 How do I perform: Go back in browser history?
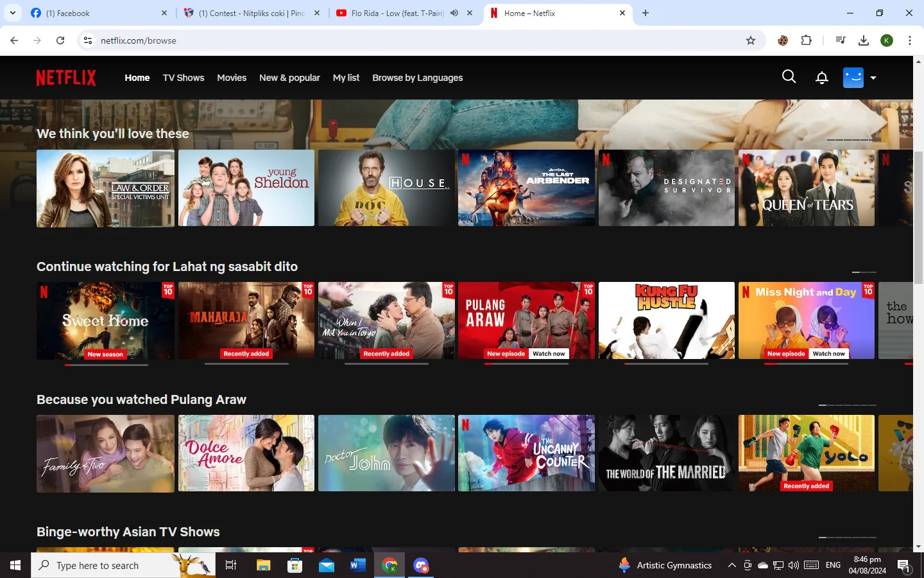click(14, 40)
